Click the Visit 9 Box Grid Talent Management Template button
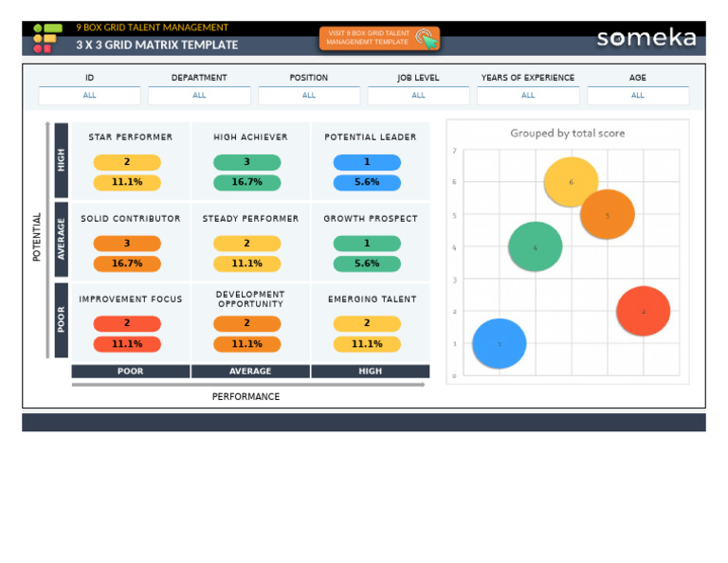The width and height of the screenshot is (728, 563). click(379, 38)
